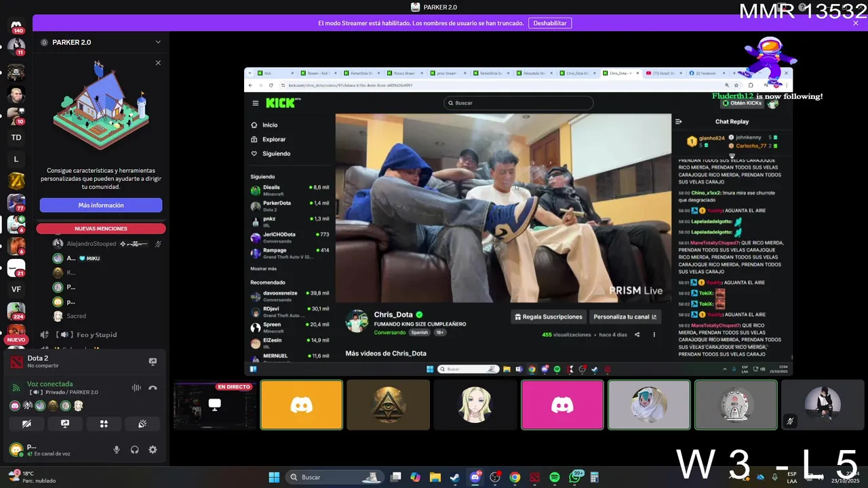Open the soundboard button
Viewport: 868px width, 488px height.
(142, 424)
